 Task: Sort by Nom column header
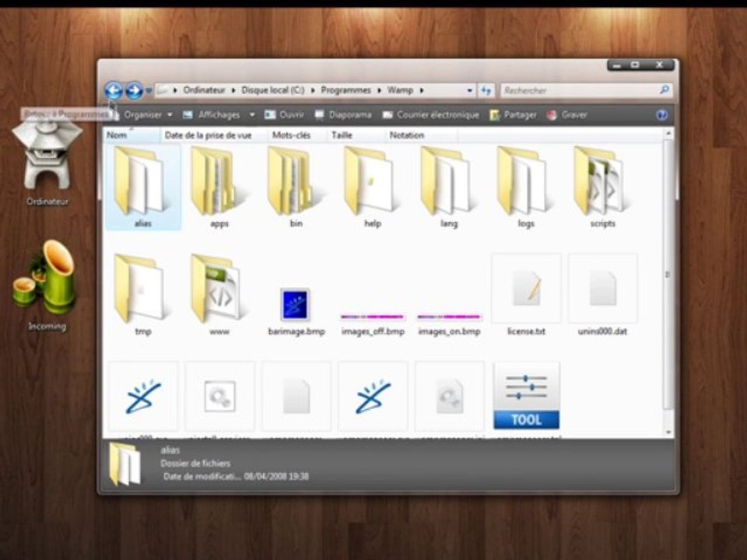(132, 135)
